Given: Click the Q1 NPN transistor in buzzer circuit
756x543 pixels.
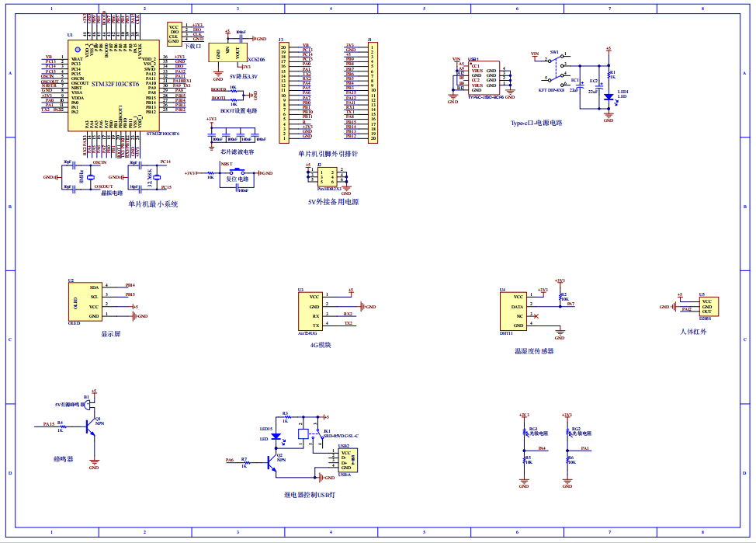Looking at the screenshot, I should (x=92, y=430).
